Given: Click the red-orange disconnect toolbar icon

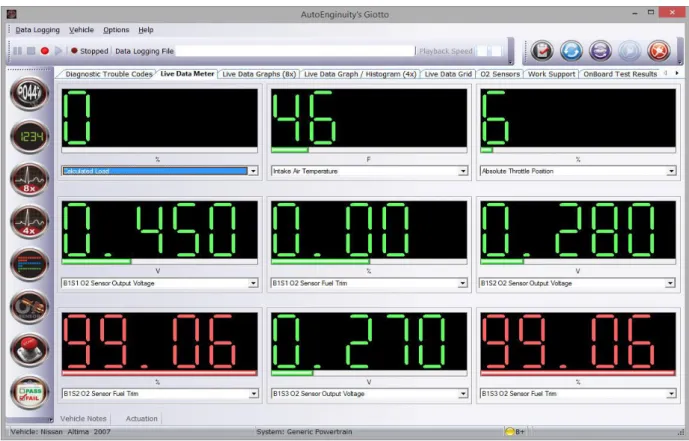Looking at the screenshot, I should (x=659, y=51).
